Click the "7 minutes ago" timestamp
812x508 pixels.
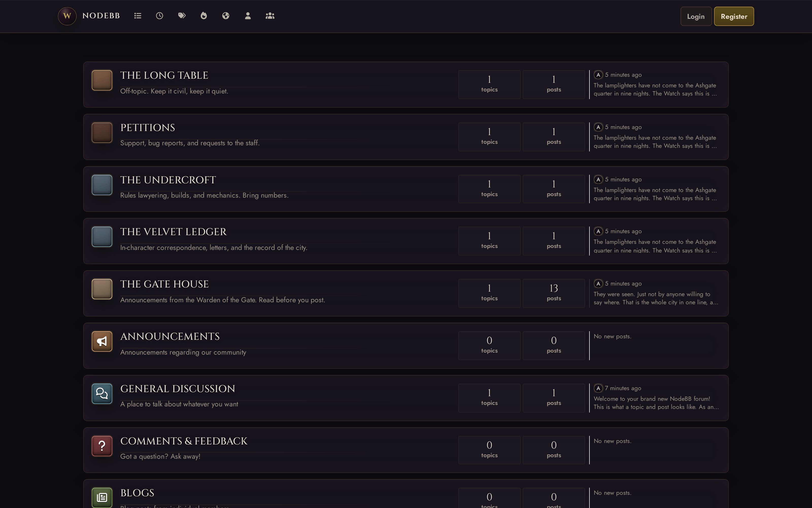click(x=623, y=388)
